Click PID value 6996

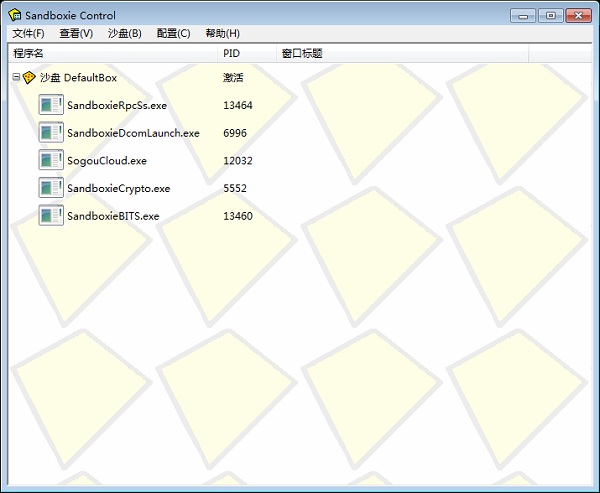point(235,133)
